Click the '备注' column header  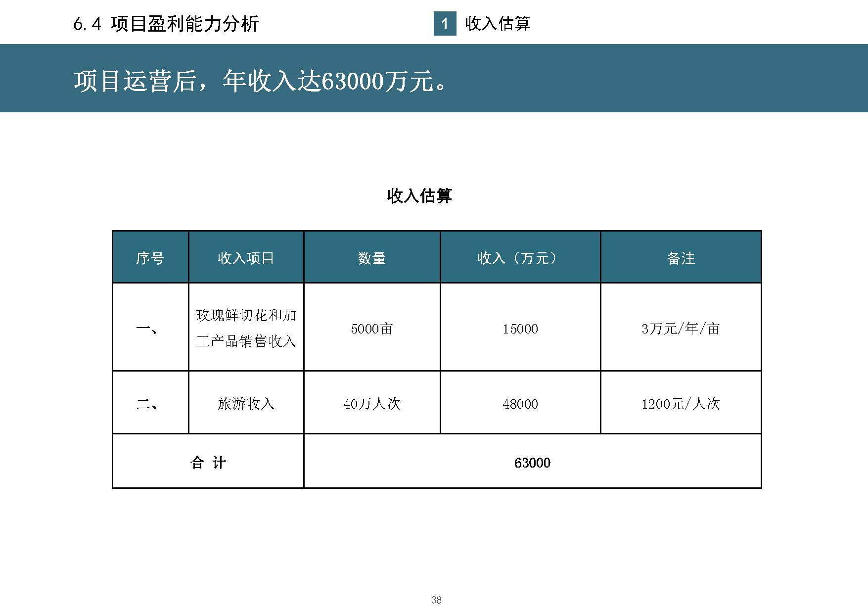pos(681,258)
